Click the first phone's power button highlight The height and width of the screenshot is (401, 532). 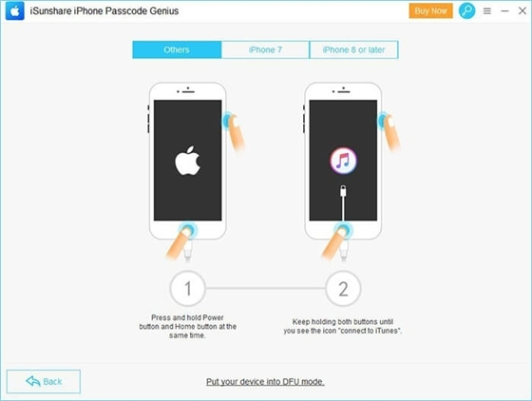(x=228, y=121)
